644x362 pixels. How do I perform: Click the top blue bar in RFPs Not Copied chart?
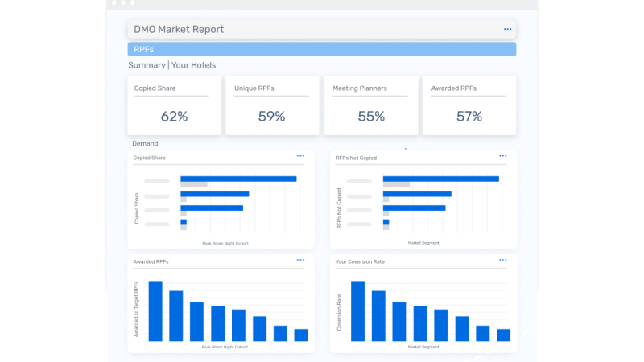click(440, 179)
